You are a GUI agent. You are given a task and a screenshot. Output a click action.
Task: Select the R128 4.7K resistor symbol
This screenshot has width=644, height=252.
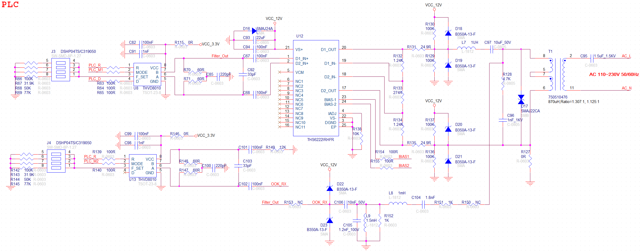click(x=503, y=84)
